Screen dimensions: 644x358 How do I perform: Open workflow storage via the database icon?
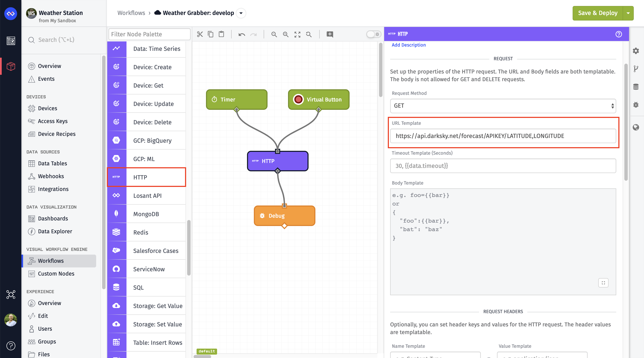pyautogui.click(x=636, y=87)
